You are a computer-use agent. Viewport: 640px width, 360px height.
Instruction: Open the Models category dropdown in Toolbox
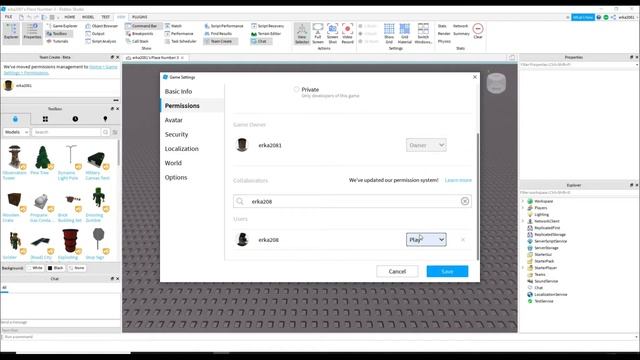16,132
